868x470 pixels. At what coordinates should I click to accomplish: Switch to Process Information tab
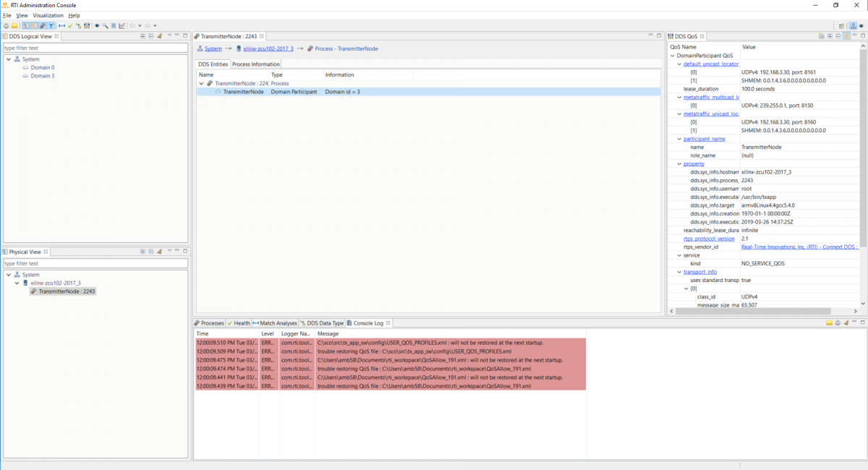click(255, 64)
